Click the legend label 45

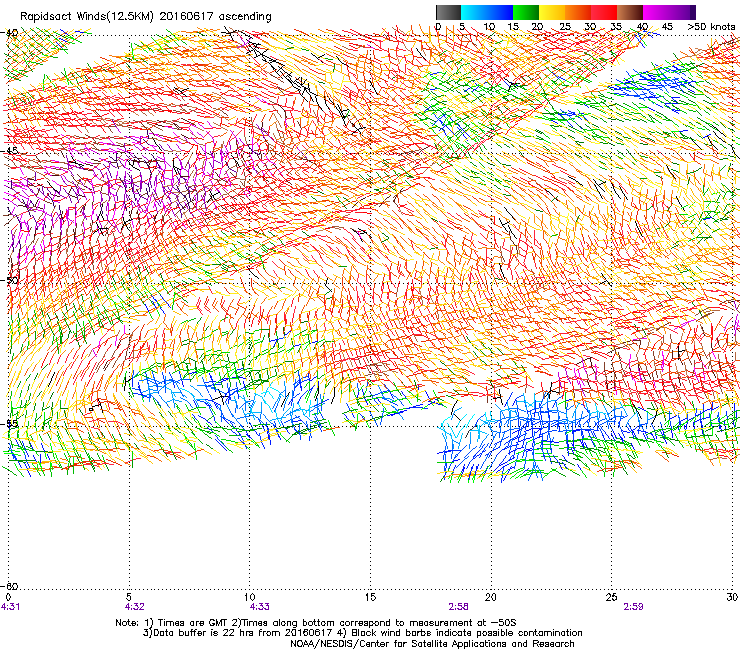667,26
